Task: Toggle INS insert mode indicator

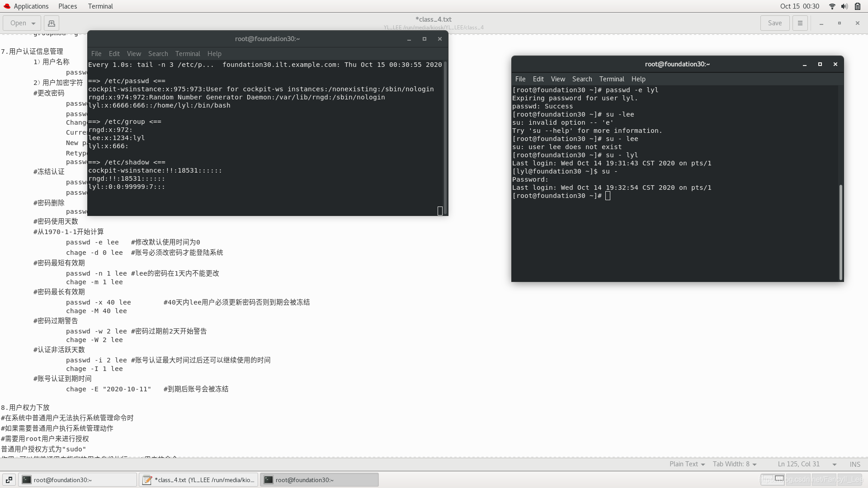Action: click(x=855, y=464)
